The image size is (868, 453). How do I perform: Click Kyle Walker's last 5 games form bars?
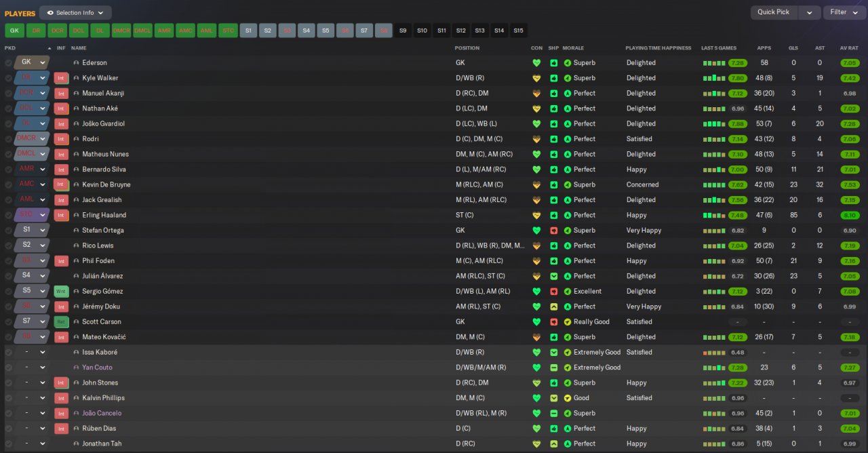click(x=714, y=78)
